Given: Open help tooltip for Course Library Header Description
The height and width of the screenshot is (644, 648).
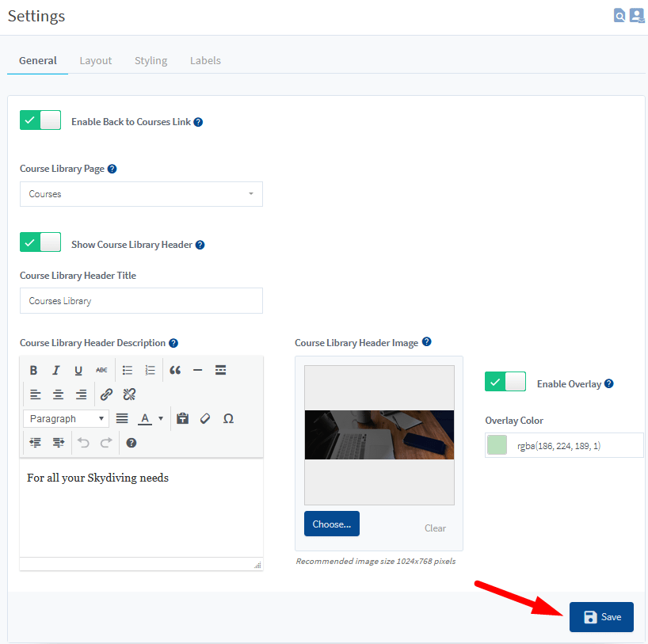Looking at the screenshot, I should click(x=173, y=343).
